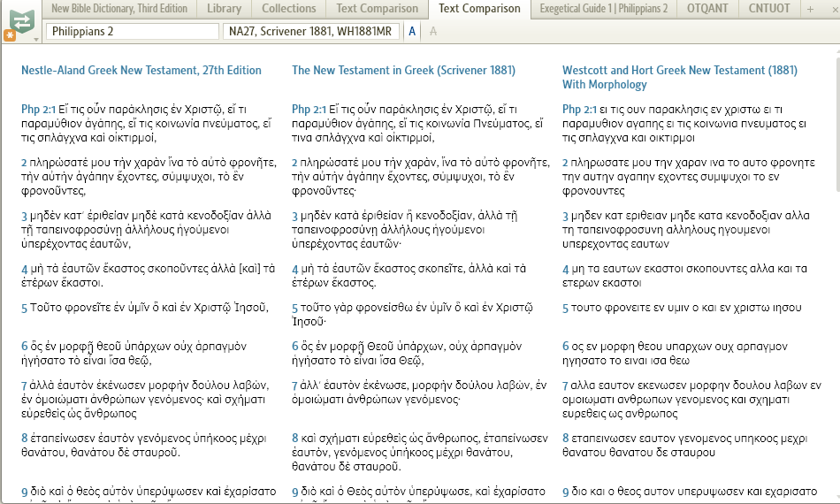Click verse 9 number in Scrivener column
Image resolution: width=840 pixels, height=504 pixels.
pyautogui.click(x=294, y=492)
